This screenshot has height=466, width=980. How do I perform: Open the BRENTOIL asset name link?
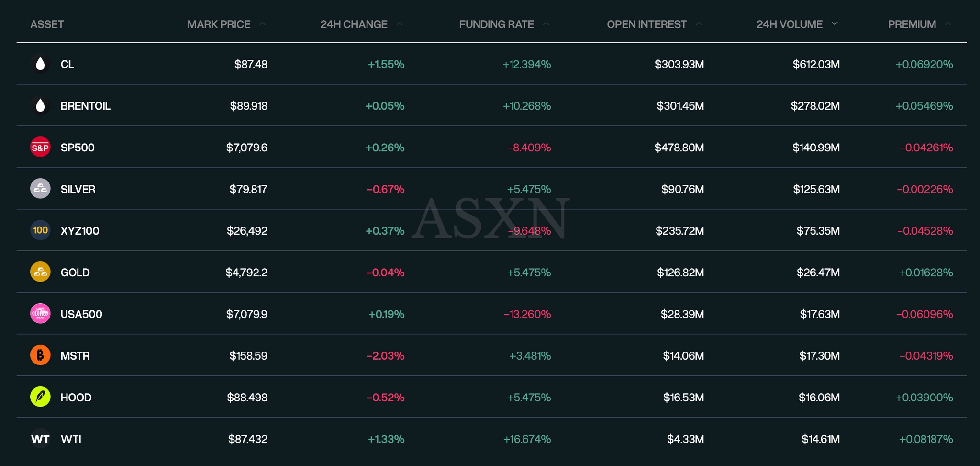click(85, 106)
